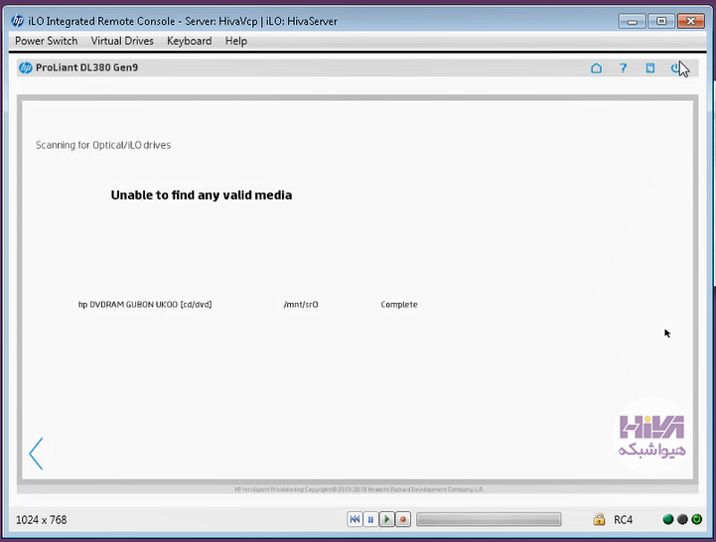Screen dimensions: 716x542
Task: Go to Intelligent Provisioning home icon
Action: point(596,68)
